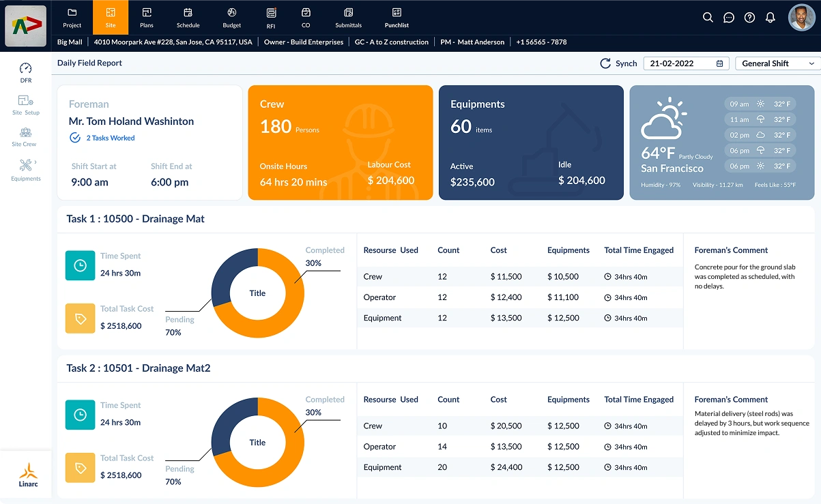Open the Punchlist module icon
821x504 pixels.
pyautogui.click(x=396, y=16)
